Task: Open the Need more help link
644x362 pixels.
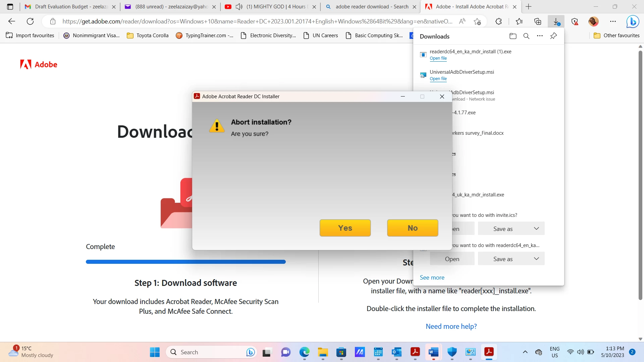Action: point(451,326)
